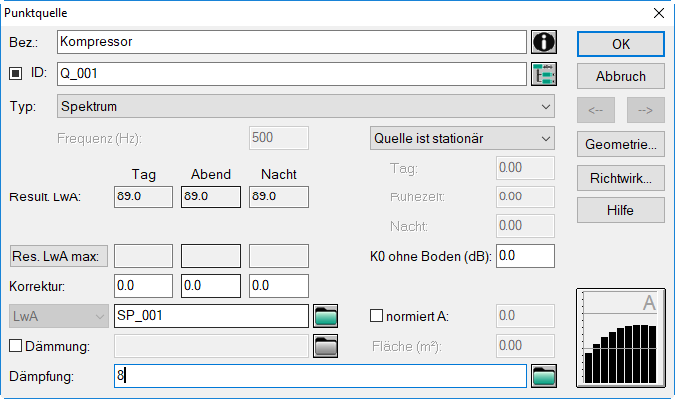675x399 pixels.
Task: Click the Ruhezeit field showing 0.00
Action: (525, 197)
